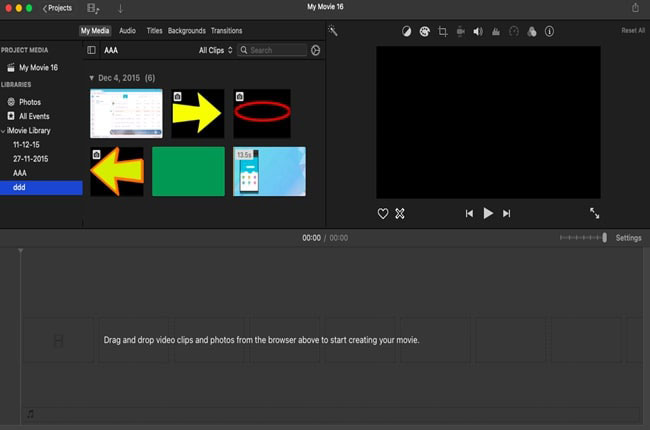Select the red oval clip
The width and height of the screenshot is (650, 430).
click(x=262, y=114)
